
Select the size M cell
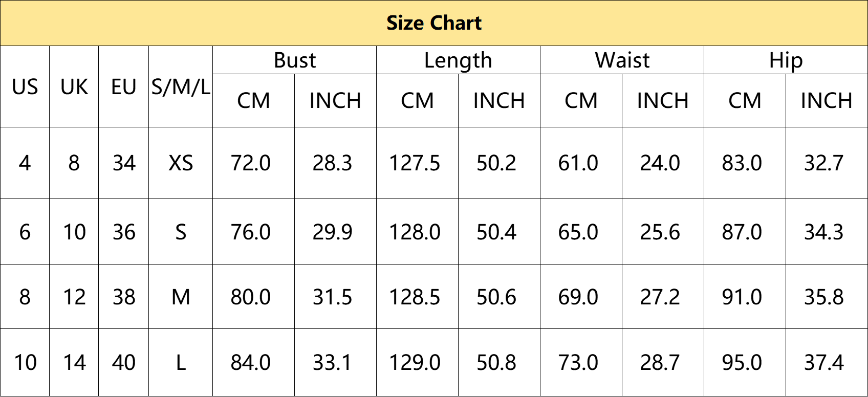[x=181, y=297]
